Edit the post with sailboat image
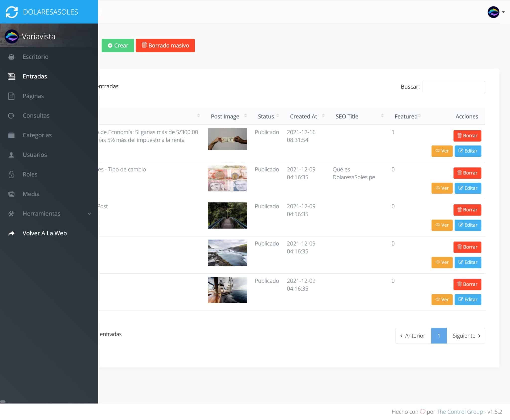The height and width of the screenshot is (420, 510). [468, 300]
